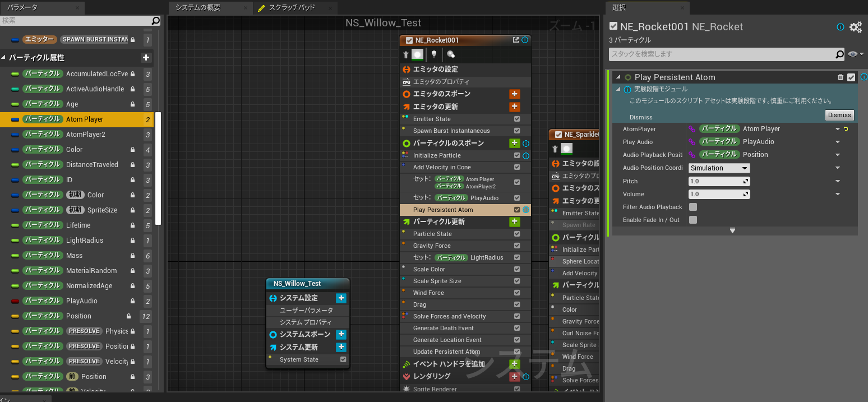The image size is (868, 402).
Task: Click the Volume value field
Action: coord(715,194)
